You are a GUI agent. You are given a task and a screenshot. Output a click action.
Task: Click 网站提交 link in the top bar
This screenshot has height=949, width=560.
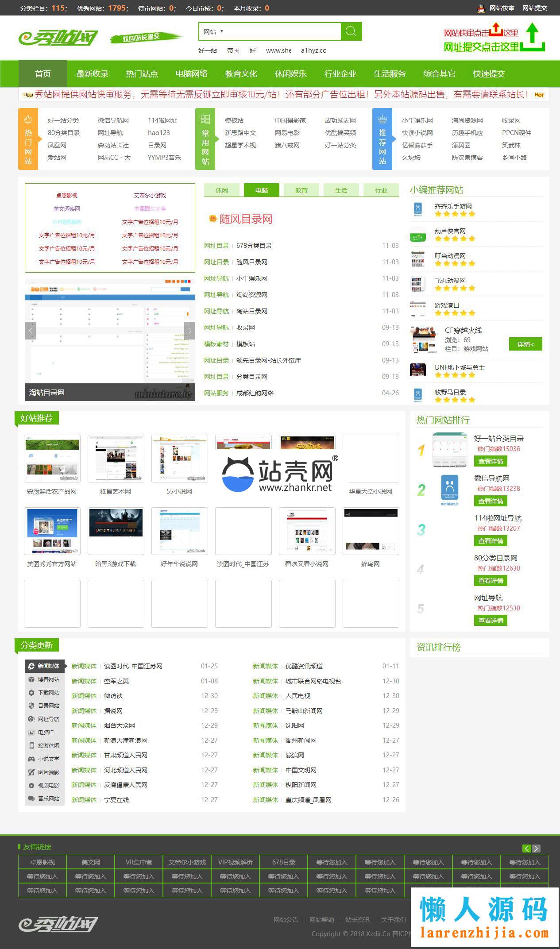pos(534,8)
